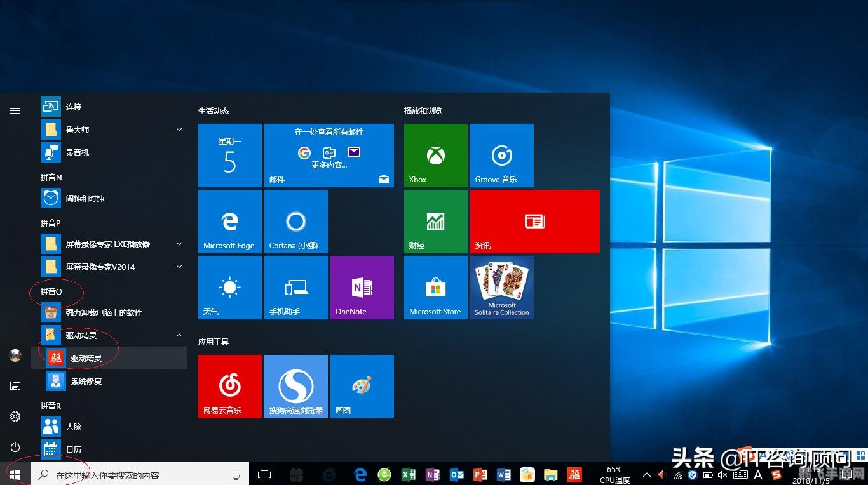
Task: Open PowerPoint from the taskbar
Action: pos(480,474)
